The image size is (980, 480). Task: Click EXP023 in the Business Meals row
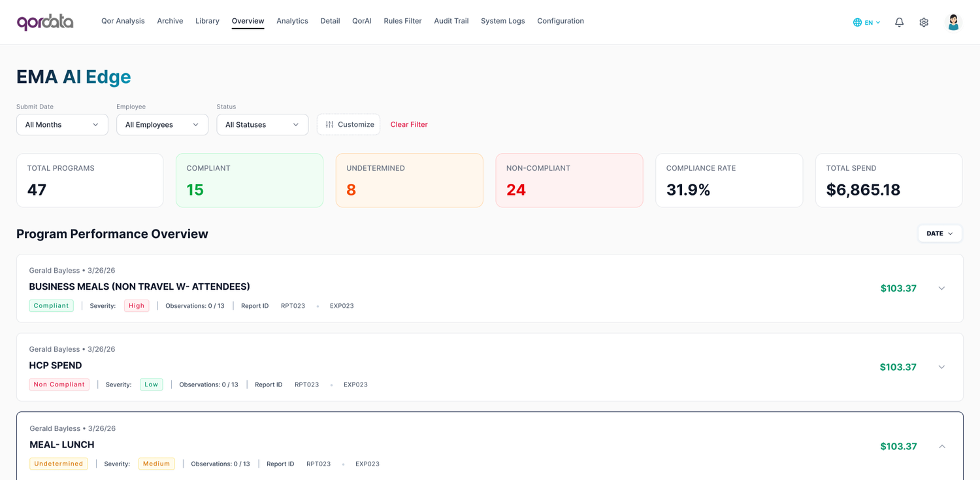coord(342,305)
